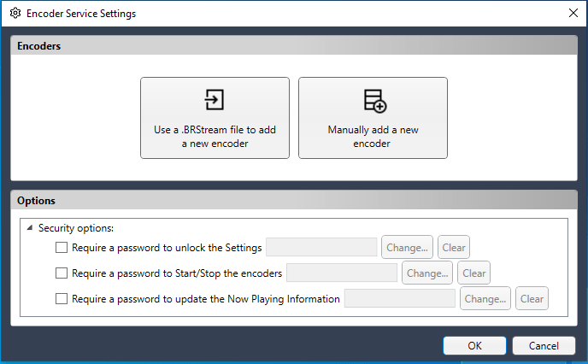Click the gear icon in title bar
The height and width of the screenshot is (364, 588).
[15, 13]
